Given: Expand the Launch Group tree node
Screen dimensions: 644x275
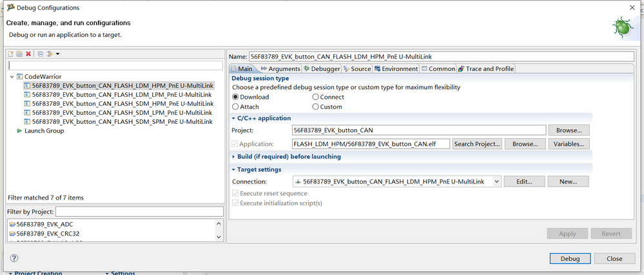Looking at the screenshot, I should coord(19,130).
